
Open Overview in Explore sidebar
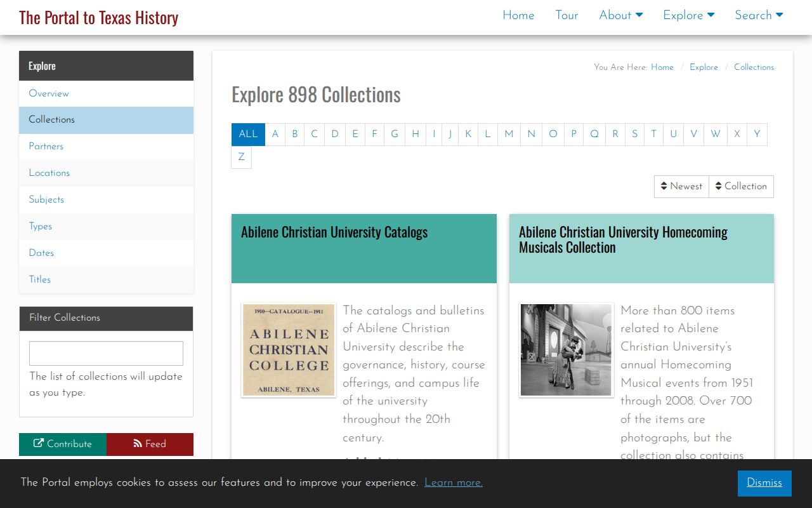tap(106, 93)
